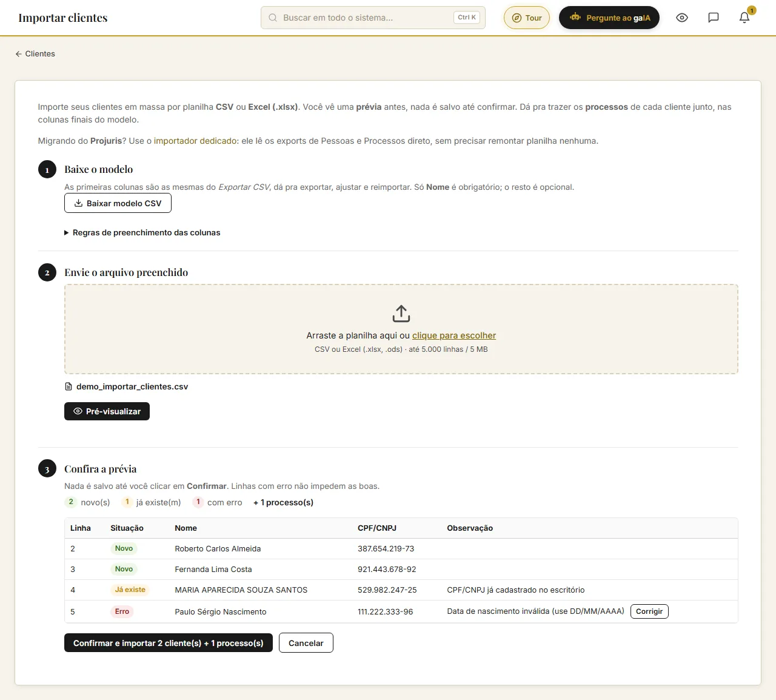Viewport: 776px width, 700px height.
Task: Select Roberto Carlos Almeida name cell
Action: (x=218, y=549)
